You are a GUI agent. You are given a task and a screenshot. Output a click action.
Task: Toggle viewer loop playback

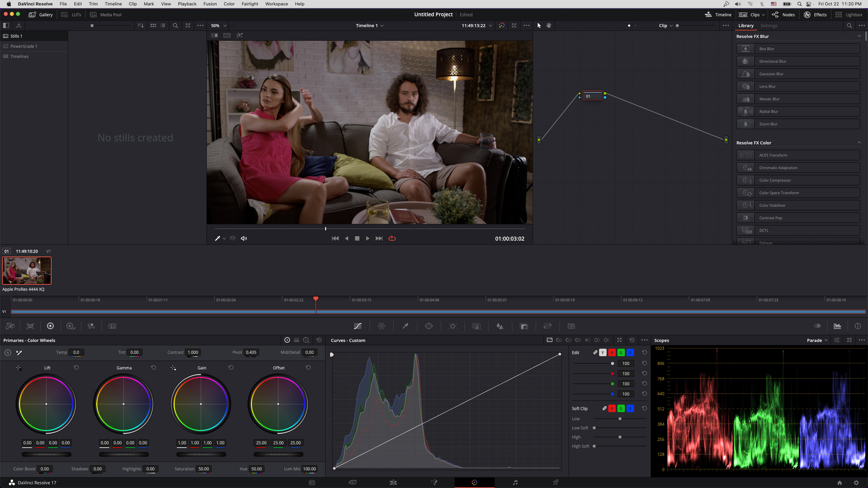coord(392,238)
